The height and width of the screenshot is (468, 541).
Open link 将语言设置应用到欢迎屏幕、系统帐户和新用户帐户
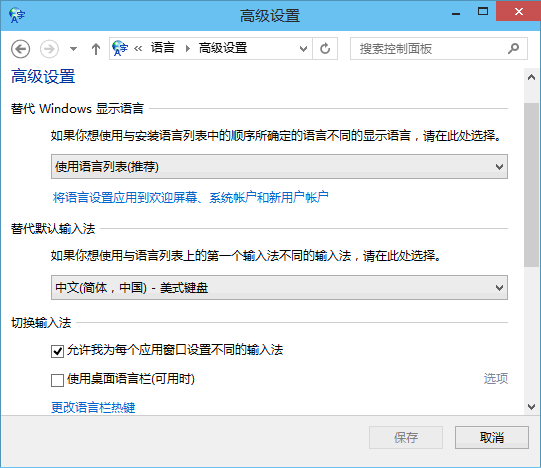coord(190,197)
